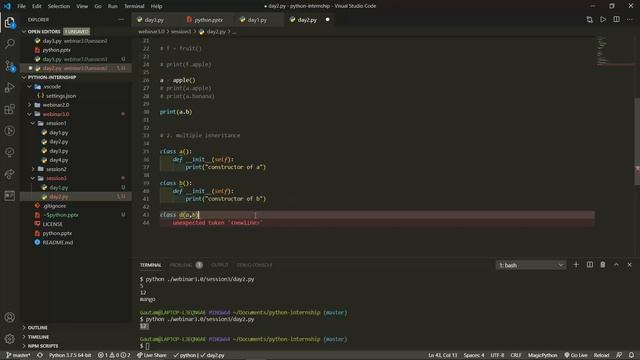Open the terminal selector dropdown showing 1: bash
Viewport: 640px width, 360px height.
(x=531, y=265)
